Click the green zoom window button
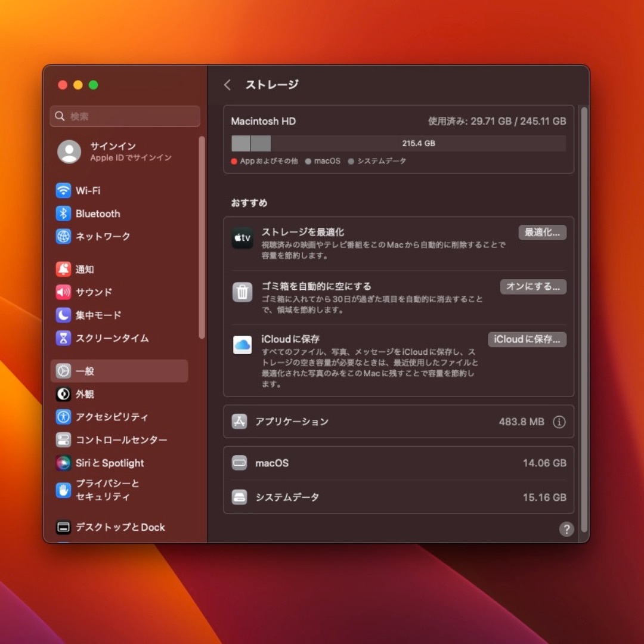This screenshot has height=644, width=644. click(94, 85)
